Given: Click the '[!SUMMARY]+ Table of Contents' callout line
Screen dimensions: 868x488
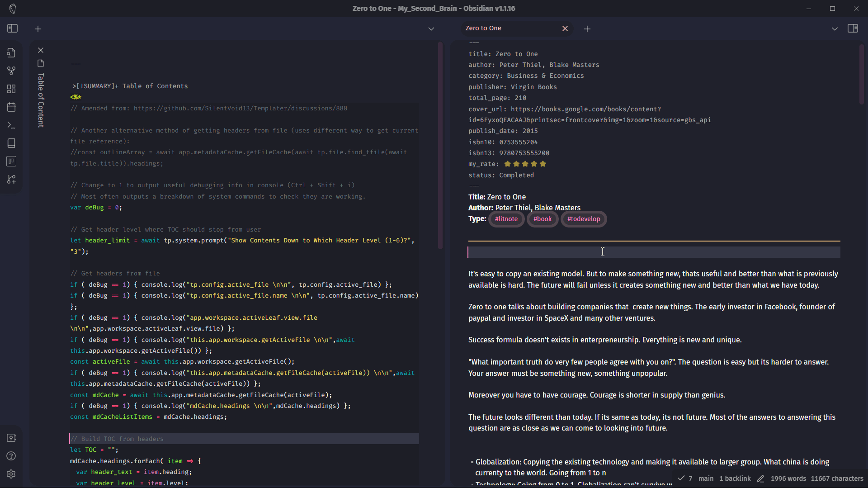Looking at the screenshot, I should point(130,86).
